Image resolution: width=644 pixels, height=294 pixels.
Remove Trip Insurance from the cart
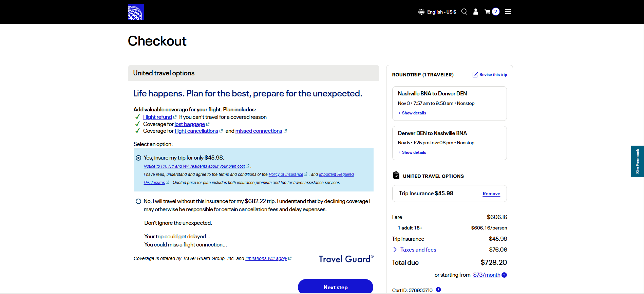point(491,194)
